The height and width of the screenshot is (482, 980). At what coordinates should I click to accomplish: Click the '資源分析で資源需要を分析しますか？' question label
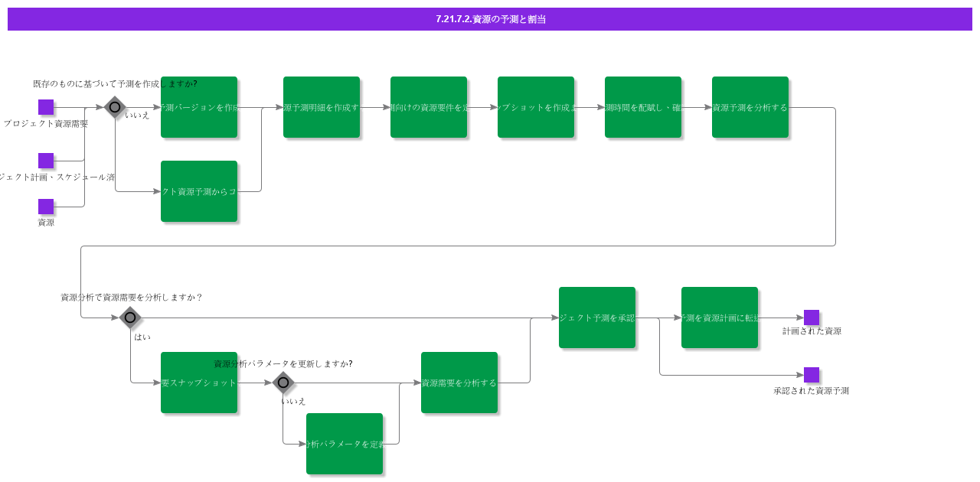[x=132, y=298]
